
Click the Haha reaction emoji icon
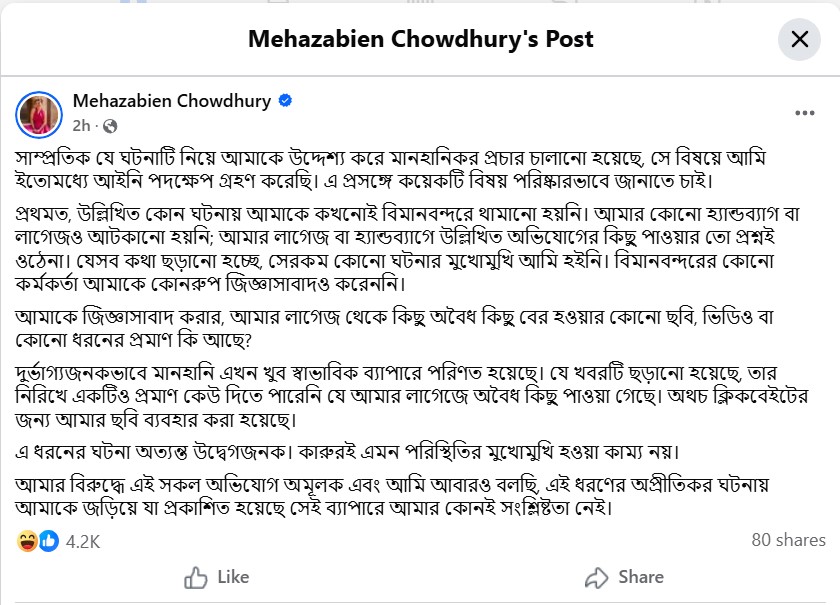[x=28, y=541]
